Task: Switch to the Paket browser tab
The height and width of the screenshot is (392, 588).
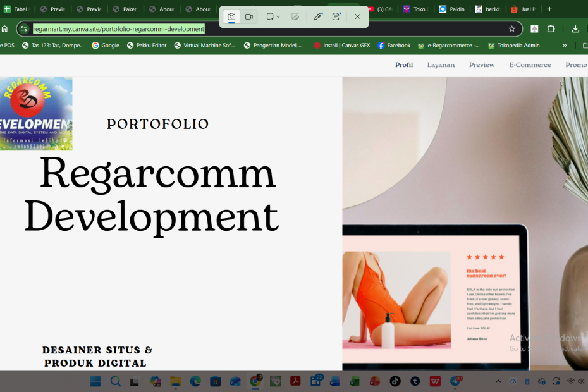Action: pos(125,9)
